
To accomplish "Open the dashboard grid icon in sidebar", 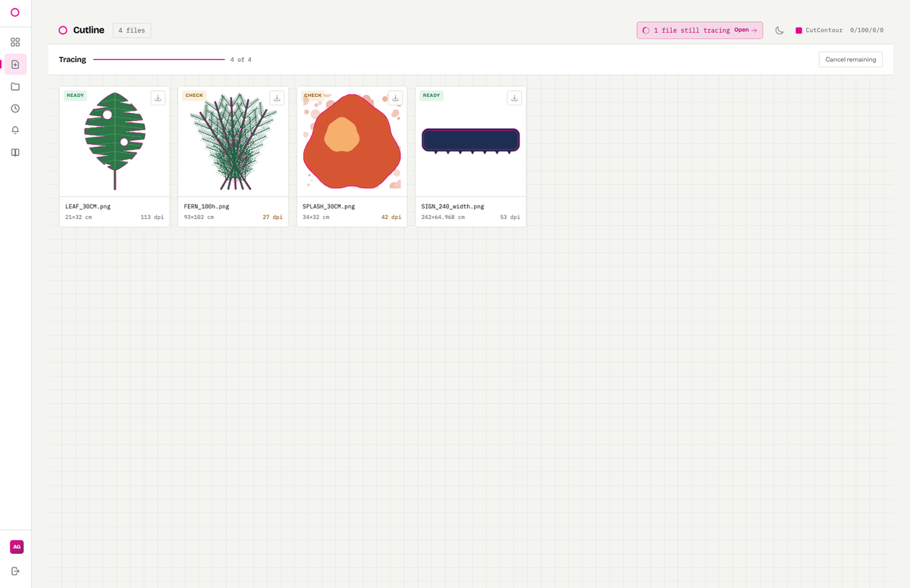I will point(15,42).
